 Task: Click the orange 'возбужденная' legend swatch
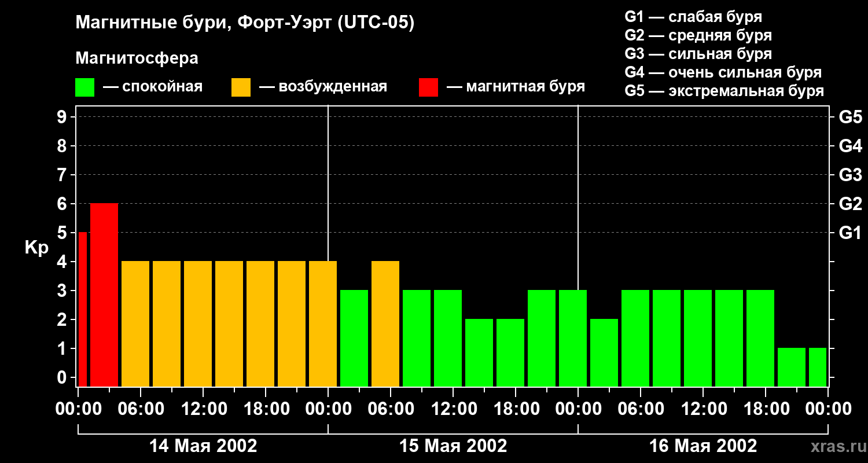(241, 87)
